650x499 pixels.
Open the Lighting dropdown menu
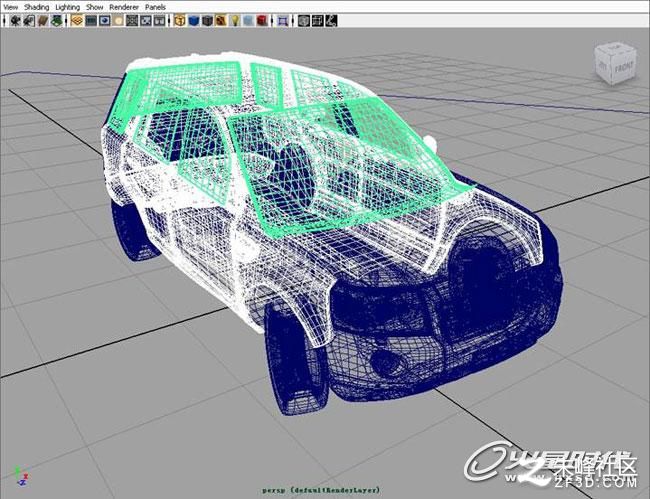(x=68, y=7)
